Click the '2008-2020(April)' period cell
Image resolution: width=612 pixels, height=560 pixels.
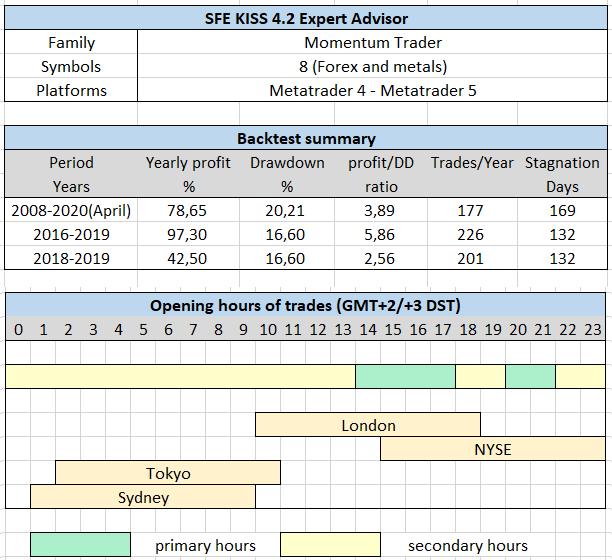[71, 210]
